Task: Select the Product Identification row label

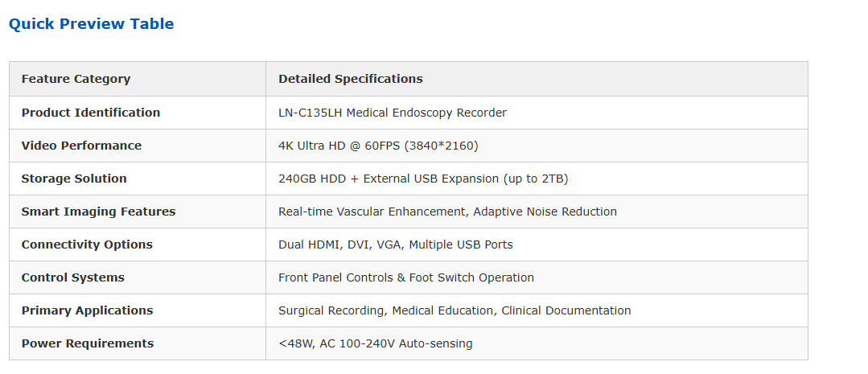Action: point(90,113)
